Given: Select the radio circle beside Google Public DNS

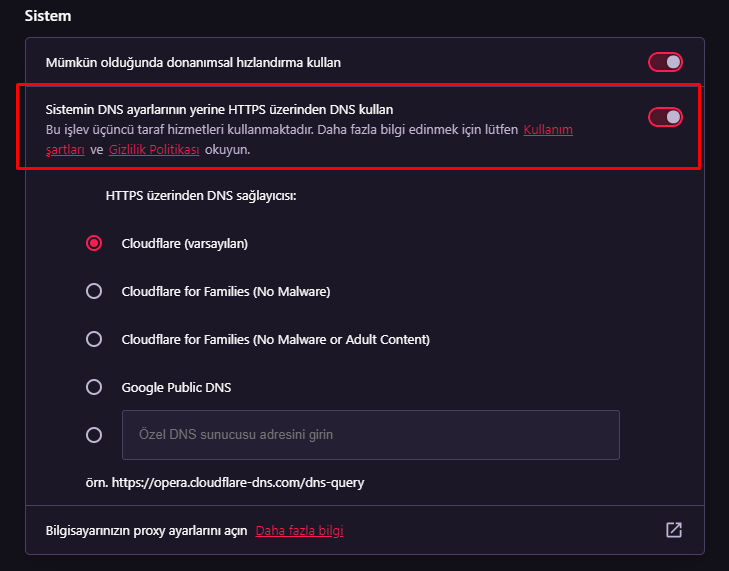Looking at the screenshot, I should tap(94, 387).
